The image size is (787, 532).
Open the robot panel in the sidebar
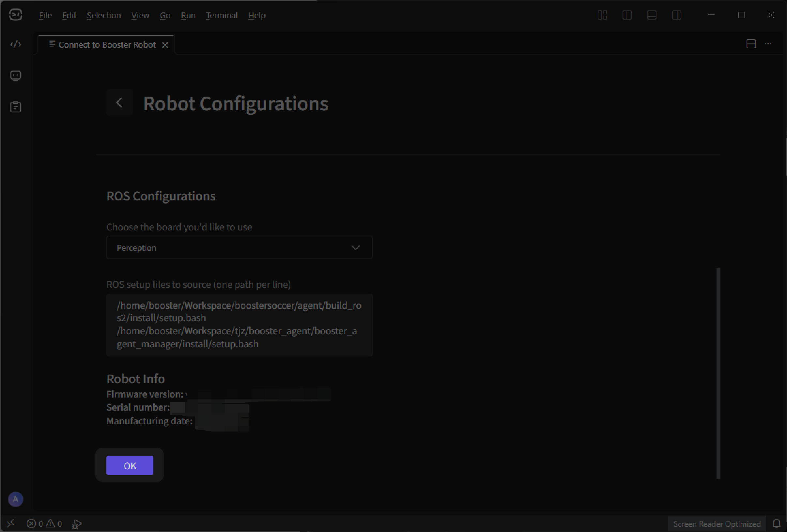coord(16,75)
